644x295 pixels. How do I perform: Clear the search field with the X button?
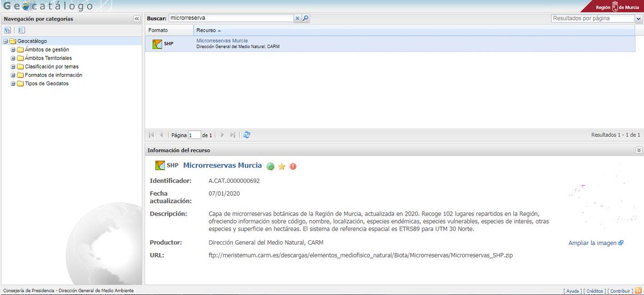[298, 18]
